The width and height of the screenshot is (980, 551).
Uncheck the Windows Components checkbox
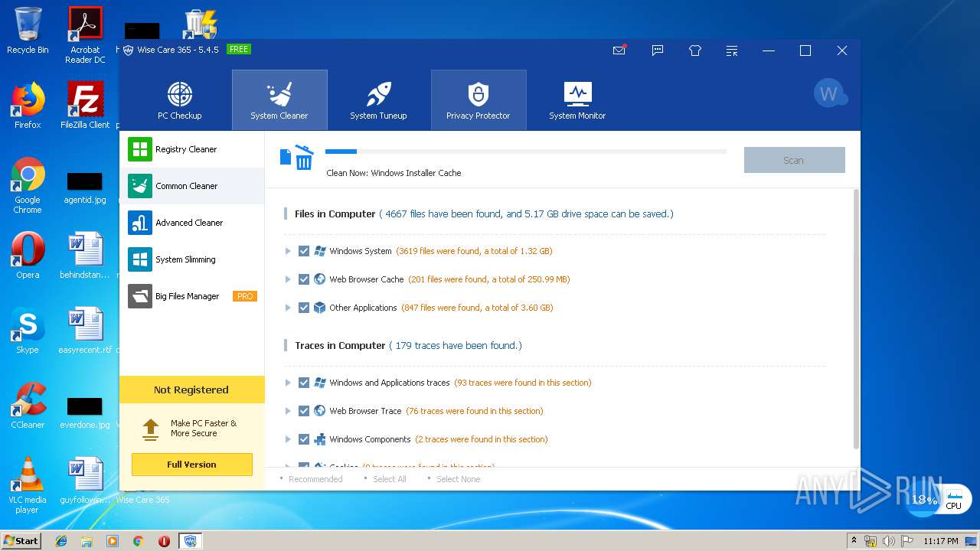(304, 439)
